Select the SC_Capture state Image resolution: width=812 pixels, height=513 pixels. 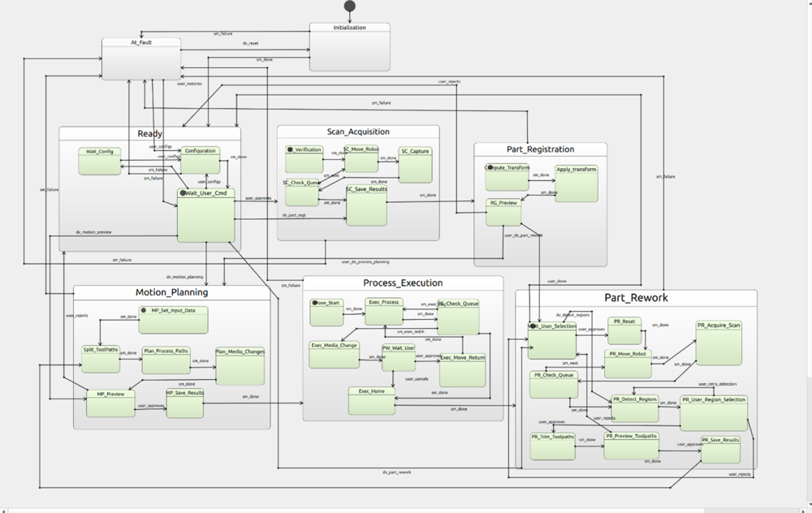415,165
